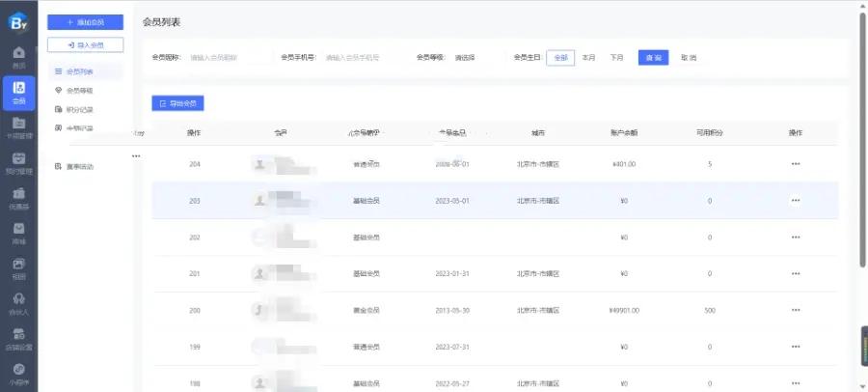The image size is (868, 392).
Task: Click the 黄金会员 level cell in row 200
Action: coord(366,310)
